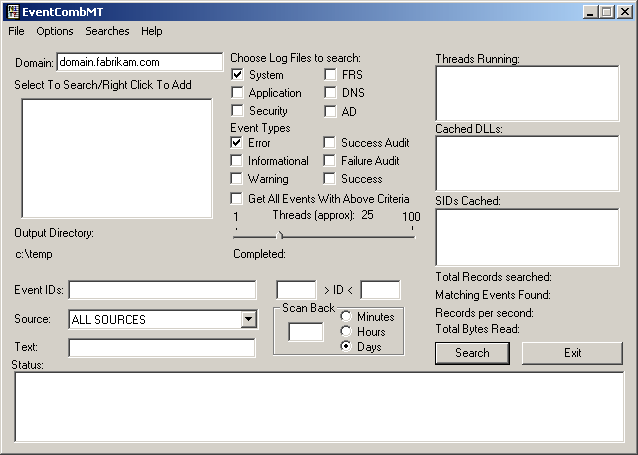
Task: Choose Minutes for Scan Back
Action: click(x=346, y=317)
